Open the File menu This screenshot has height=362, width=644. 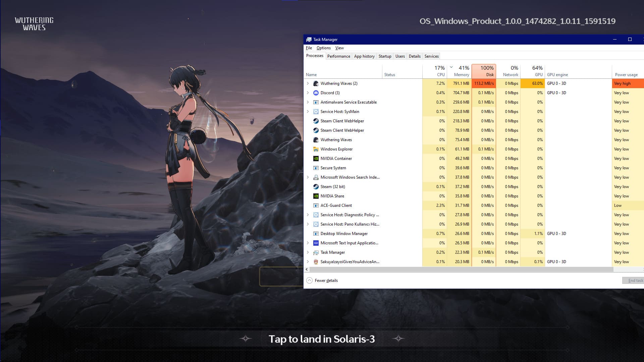click(309, 48)
